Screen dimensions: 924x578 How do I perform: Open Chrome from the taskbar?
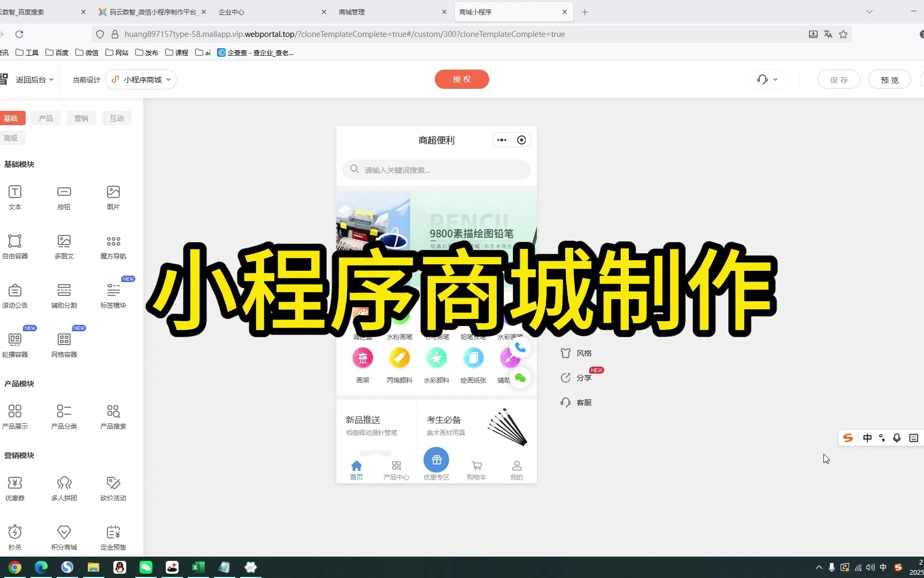(x=15, y=567)
